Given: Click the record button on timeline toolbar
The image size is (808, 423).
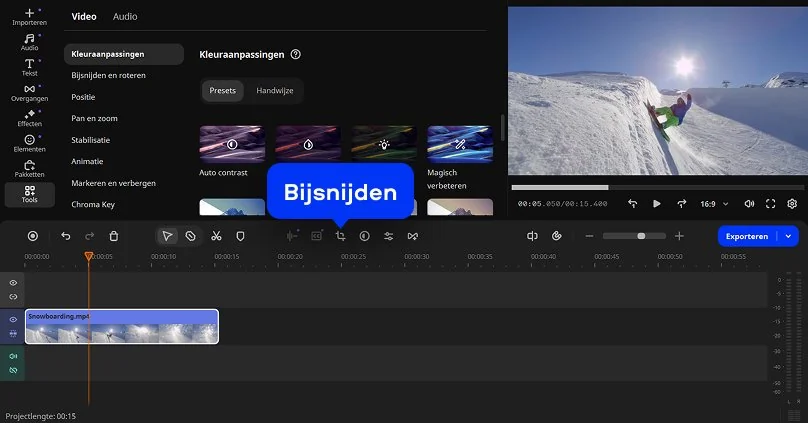Looking at the screenshot, I should pos(32,236).
